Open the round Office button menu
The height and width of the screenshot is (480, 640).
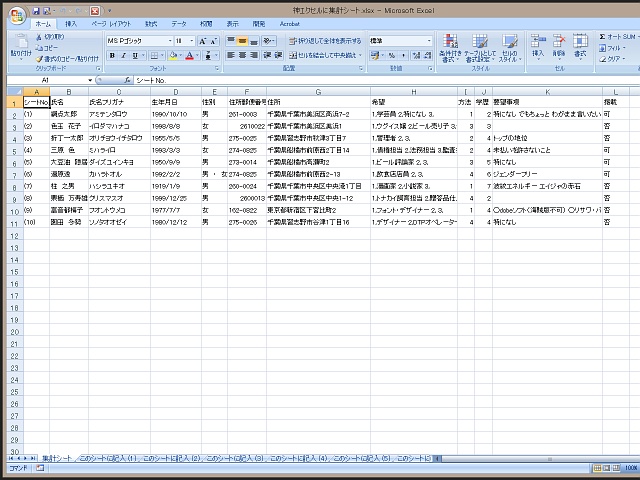[18, 16]
